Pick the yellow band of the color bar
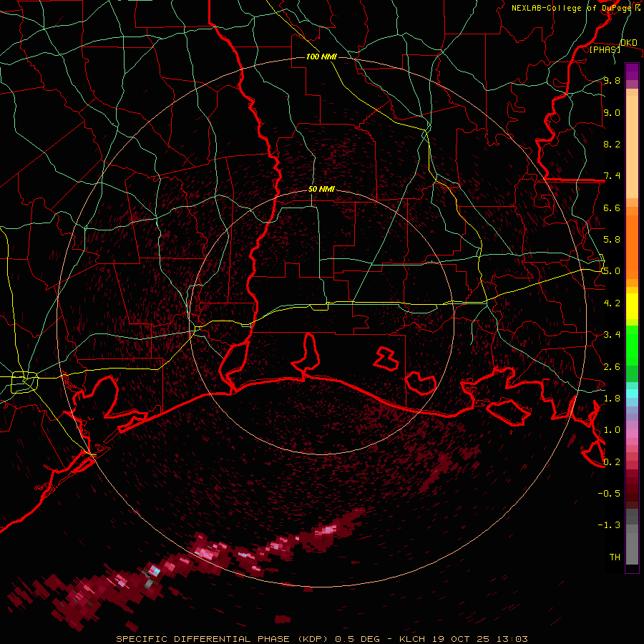 coord(632,306)
